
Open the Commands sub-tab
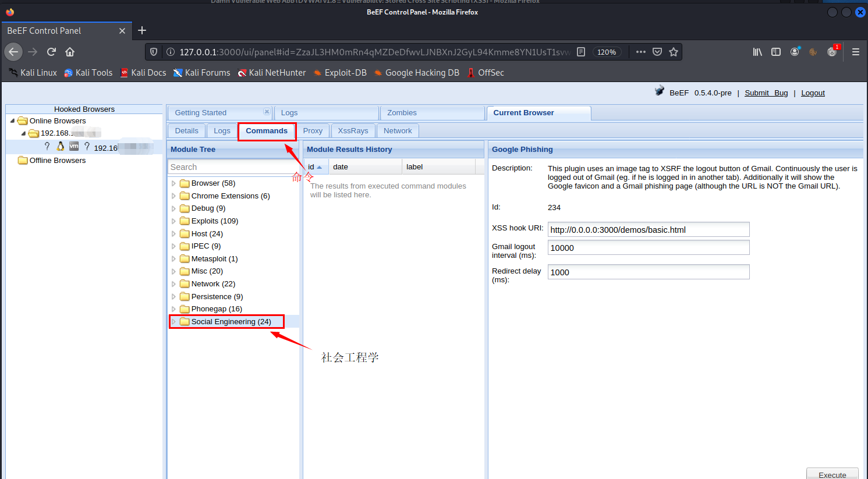coord(267,131)
